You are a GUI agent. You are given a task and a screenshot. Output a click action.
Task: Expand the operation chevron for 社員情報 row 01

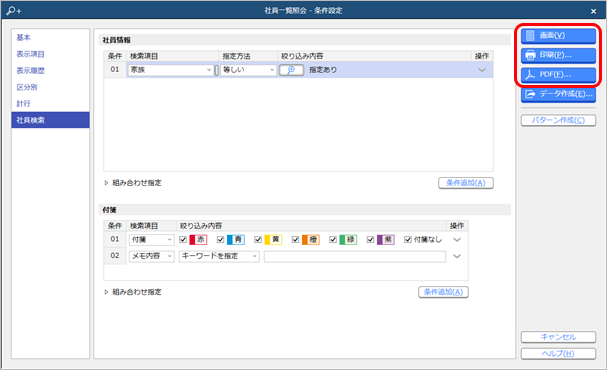(x=482, y=70)
